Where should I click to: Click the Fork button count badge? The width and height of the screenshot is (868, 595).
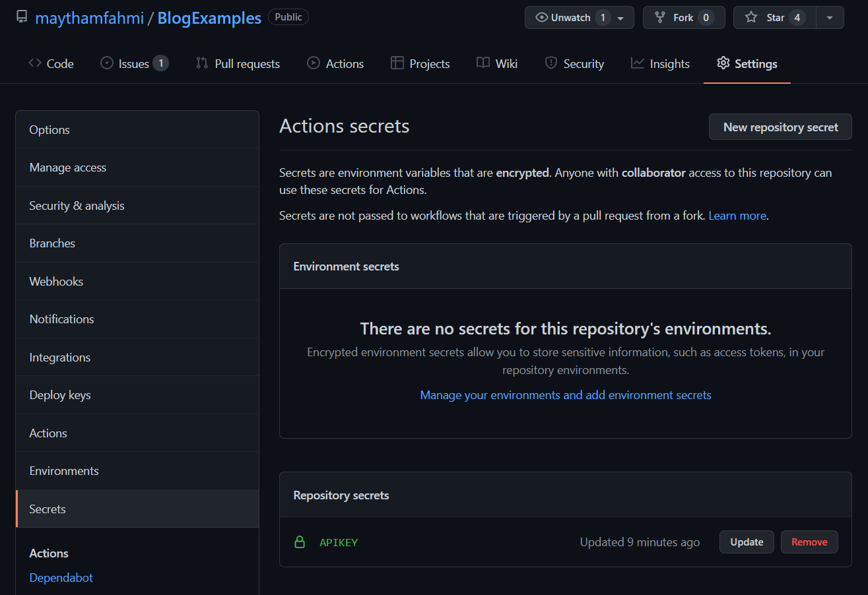tap(706, 18)
